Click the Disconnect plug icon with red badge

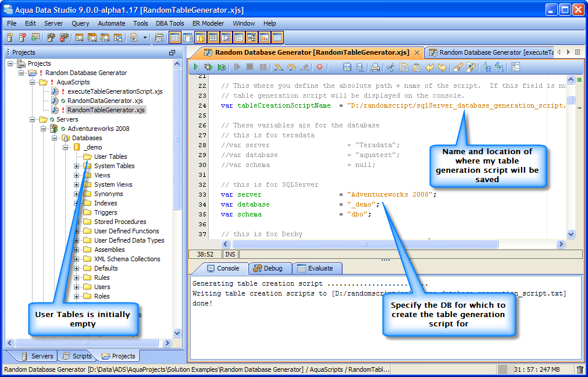(64, 37)
